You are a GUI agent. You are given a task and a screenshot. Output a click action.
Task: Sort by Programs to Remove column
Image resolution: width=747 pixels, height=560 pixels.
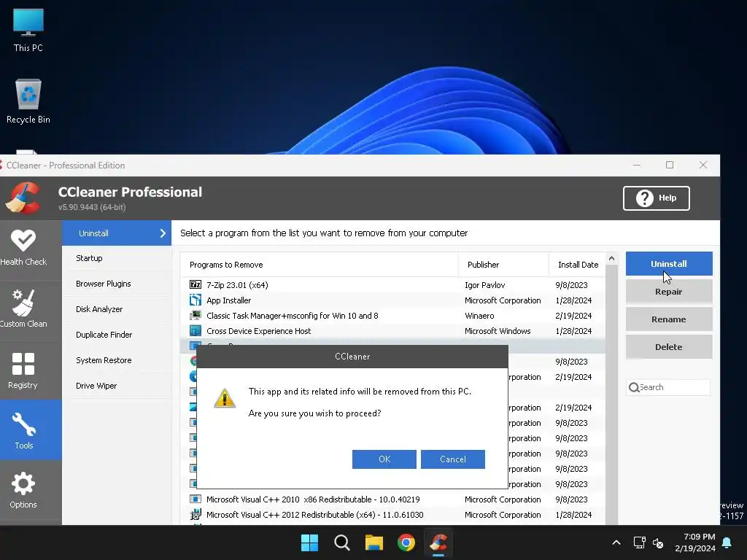(x=319, y=265)
